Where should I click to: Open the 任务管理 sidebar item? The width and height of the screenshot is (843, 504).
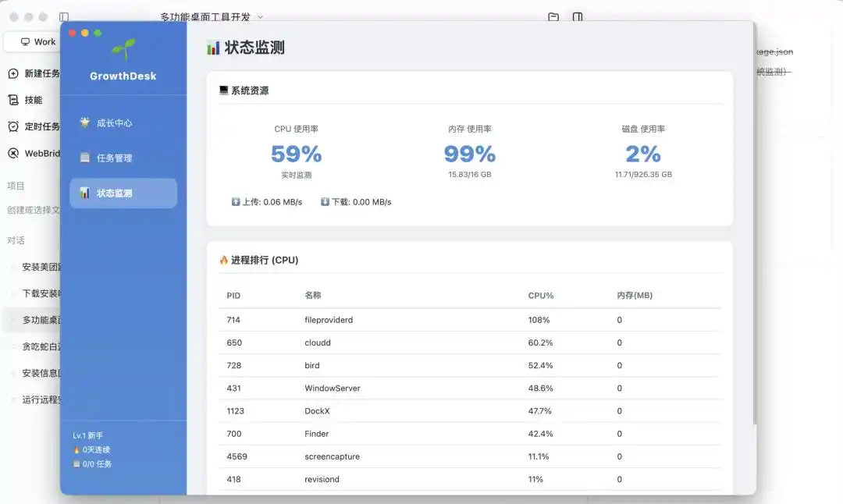coord(123,158)
